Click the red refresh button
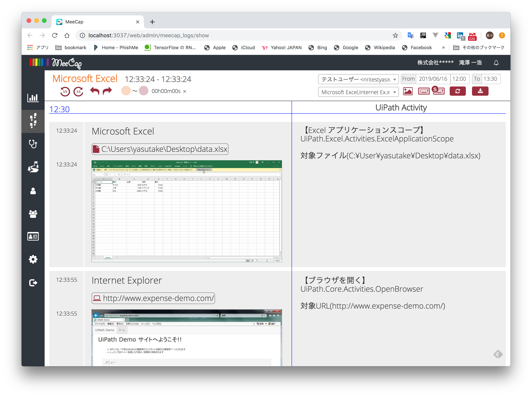Image resolution: width=532 pixels, height=397 pixels. (x=457, y=91)
